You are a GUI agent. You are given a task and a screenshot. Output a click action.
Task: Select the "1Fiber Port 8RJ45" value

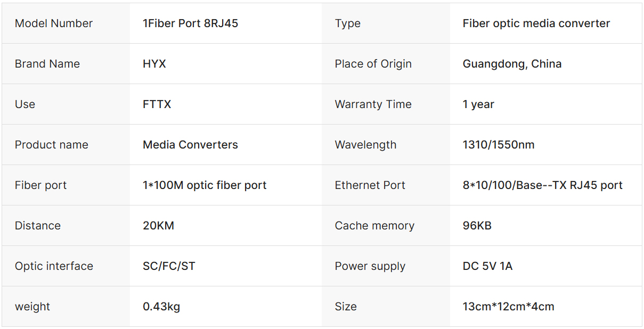pyautogui.click(x=190, y=23)
